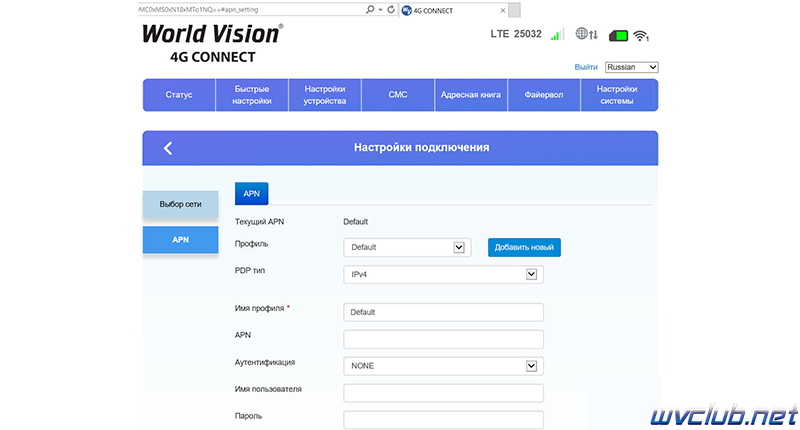This screenshot has width=800, height=430.
Task: Click the browser refresh icon
Action: tap(391, 9)
